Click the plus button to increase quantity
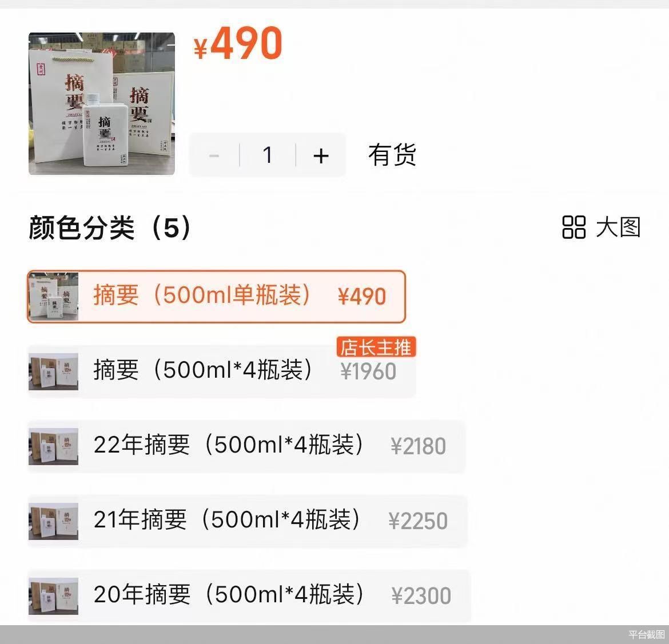This screenshot has width=669, height=644. point(321,155)
